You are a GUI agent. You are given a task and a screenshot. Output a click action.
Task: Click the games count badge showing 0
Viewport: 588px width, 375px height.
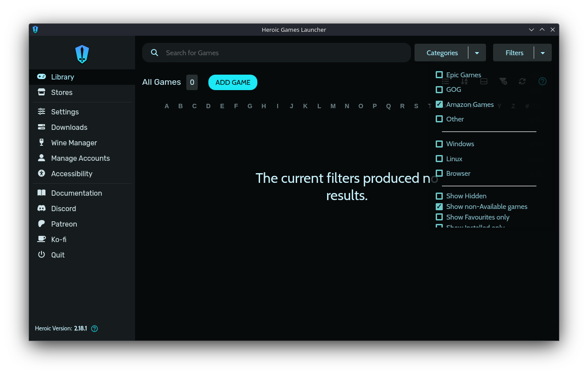point(192,82)
